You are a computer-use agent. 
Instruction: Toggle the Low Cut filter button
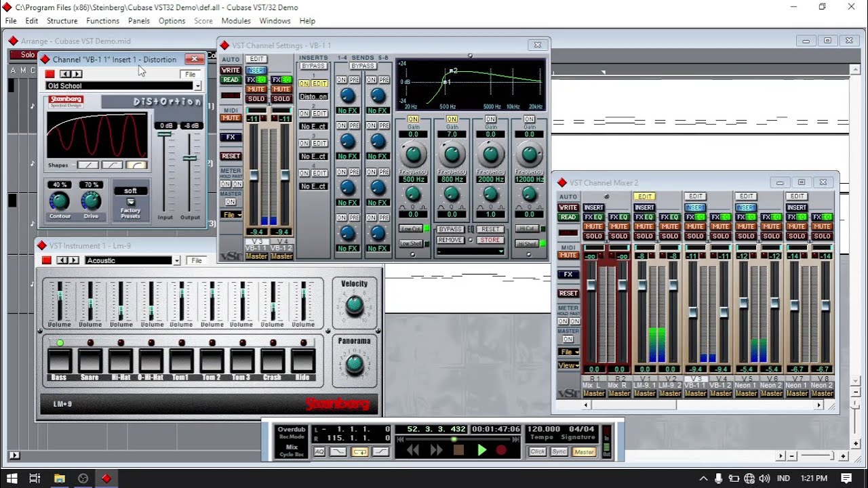coord(410,229)
